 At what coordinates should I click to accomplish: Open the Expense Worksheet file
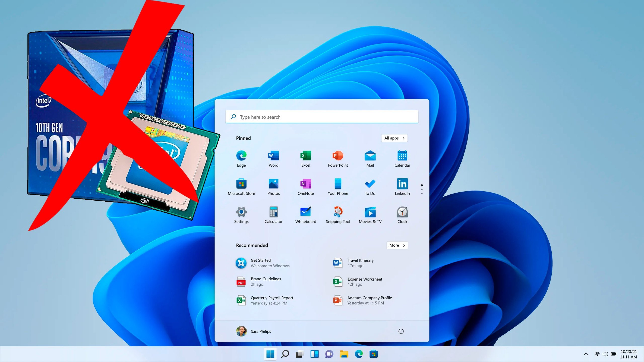357,282
